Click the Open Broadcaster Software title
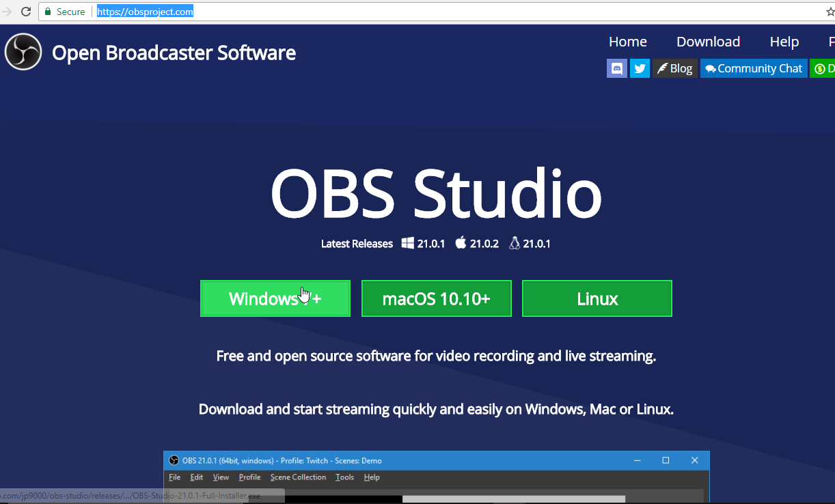This screenshot has height=504, width=835. click(174, 53)
